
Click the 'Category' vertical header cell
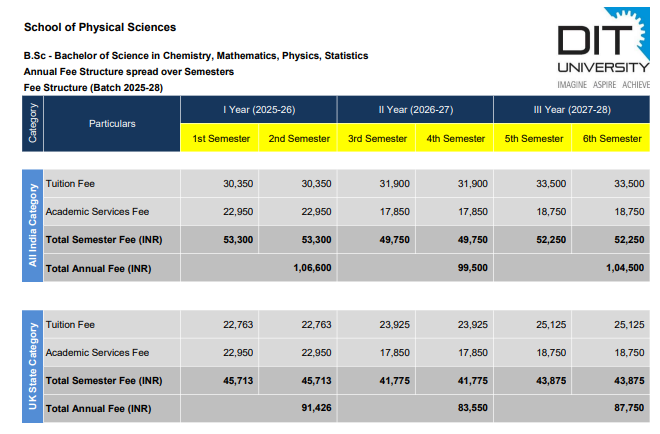click(x=32, y=124)
